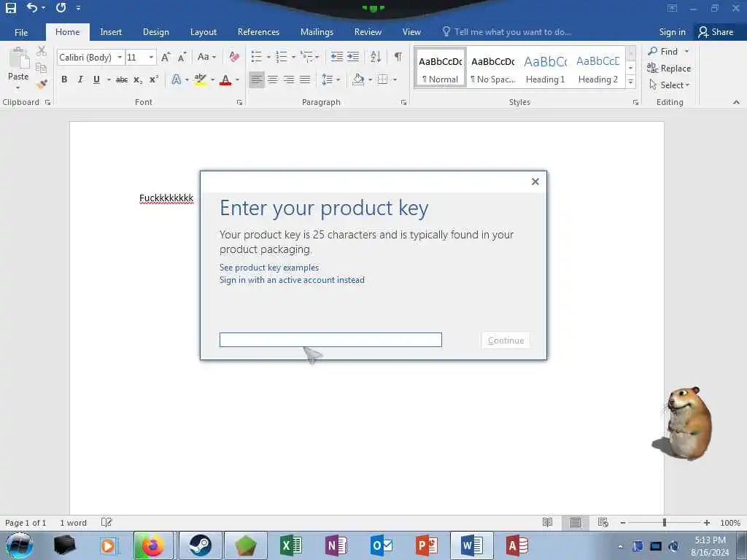Open the File tab

coord(21,32)
